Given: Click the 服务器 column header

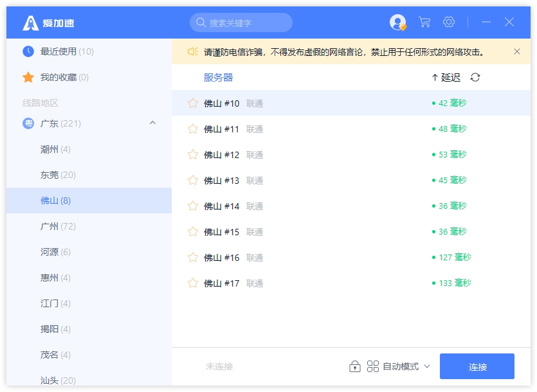Looking at the screenshot, I should click(218, 77).
